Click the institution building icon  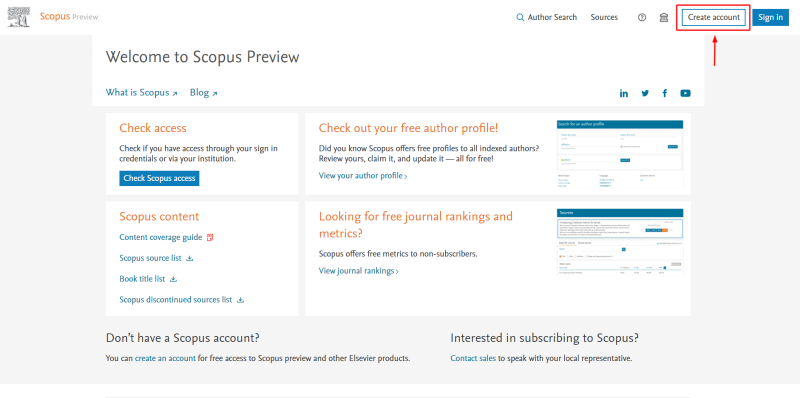[x=664, y=17]
